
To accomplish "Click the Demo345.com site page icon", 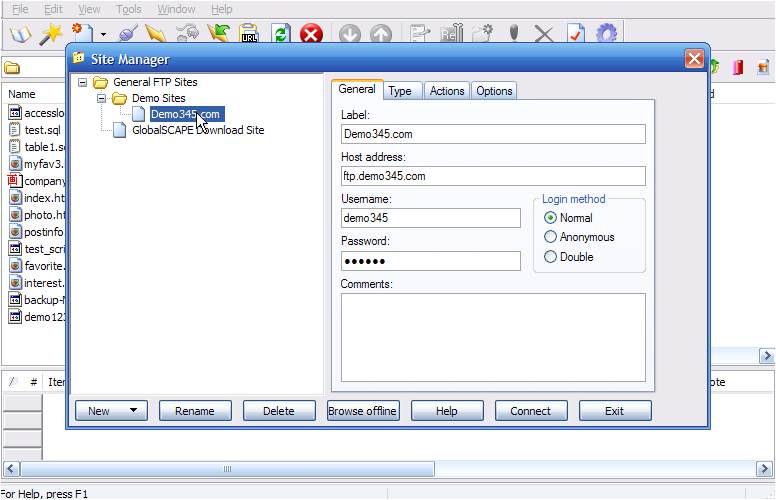I will (139, 114).
